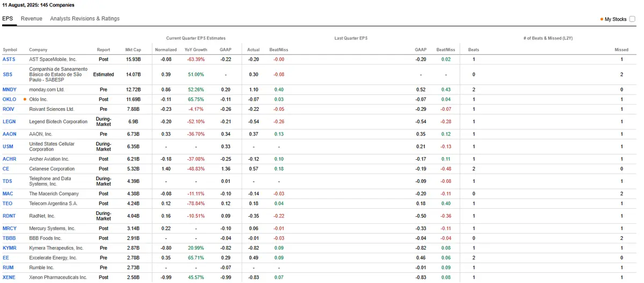Image resolution: width=644 pixels, height=283 pixels.
Task: Open OKLO ticker symbol link
Action: coord(10,99)
